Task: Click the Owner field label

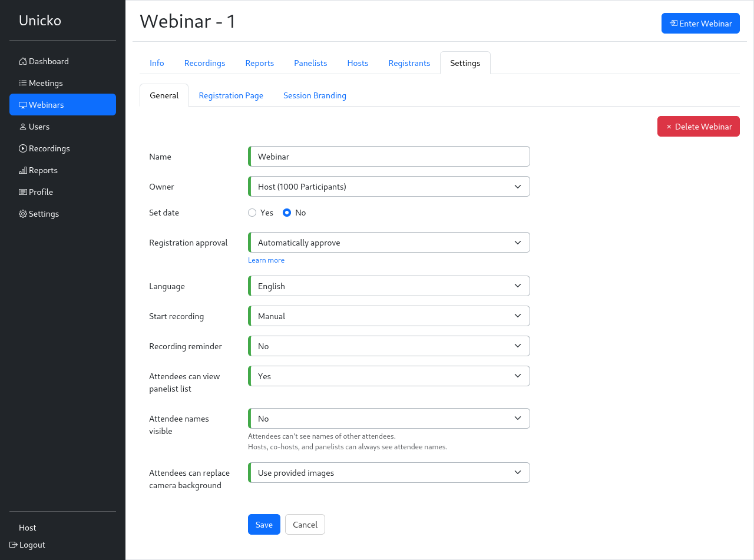Action: point(162,187)
